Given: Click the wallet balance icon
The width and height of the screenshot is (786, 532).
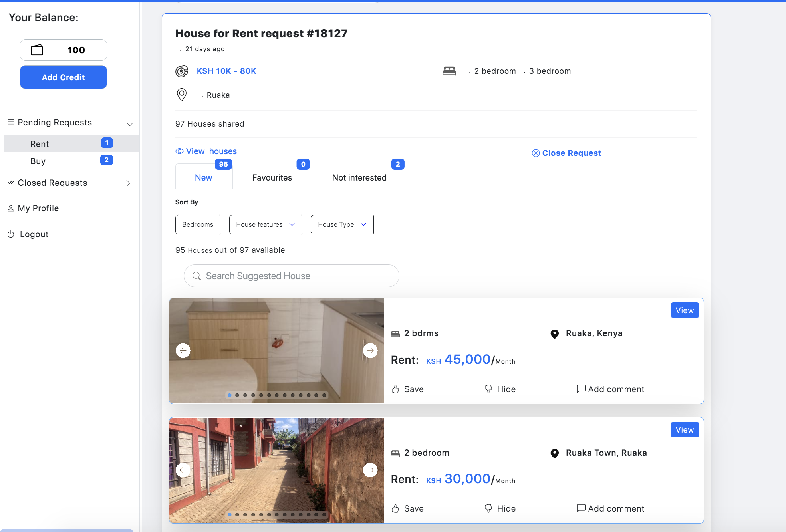Looking at the screenshot, I should (37, 50).
